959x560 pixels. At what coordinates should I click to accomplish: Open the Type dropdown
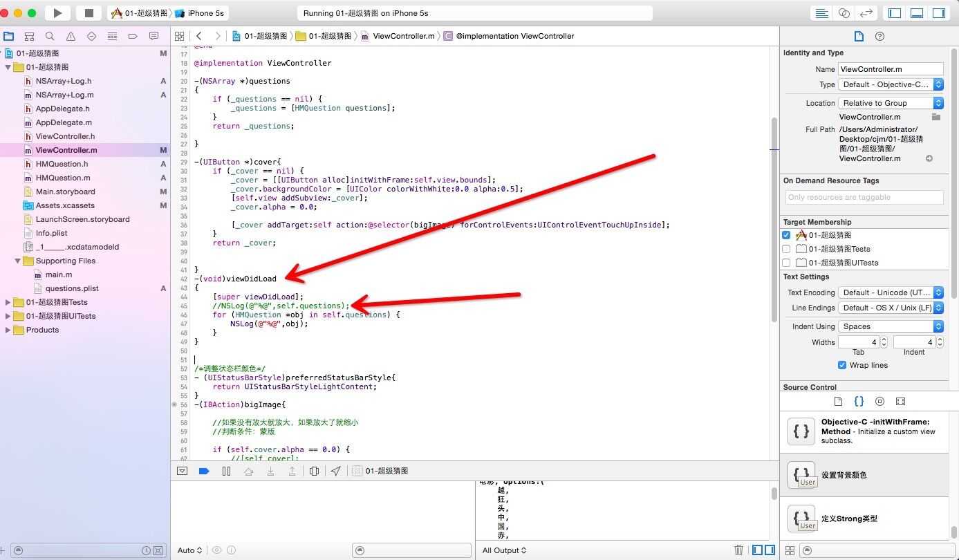tap(891, 84)
